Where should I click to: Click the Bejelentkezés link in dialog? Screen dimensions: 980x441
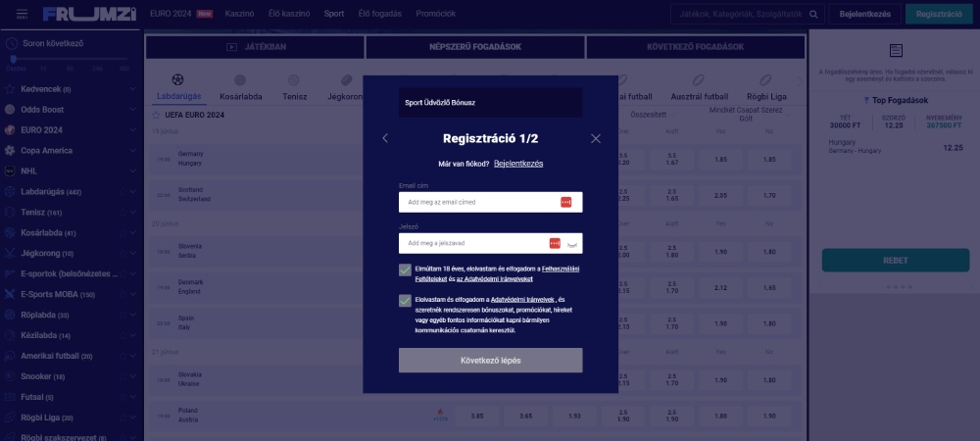[x=518, y=164]
